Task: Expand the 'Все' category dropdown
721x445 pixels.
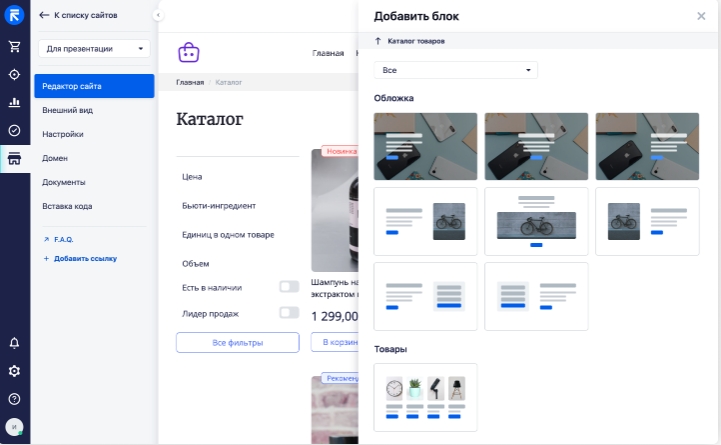Action: tap(455, 70)
